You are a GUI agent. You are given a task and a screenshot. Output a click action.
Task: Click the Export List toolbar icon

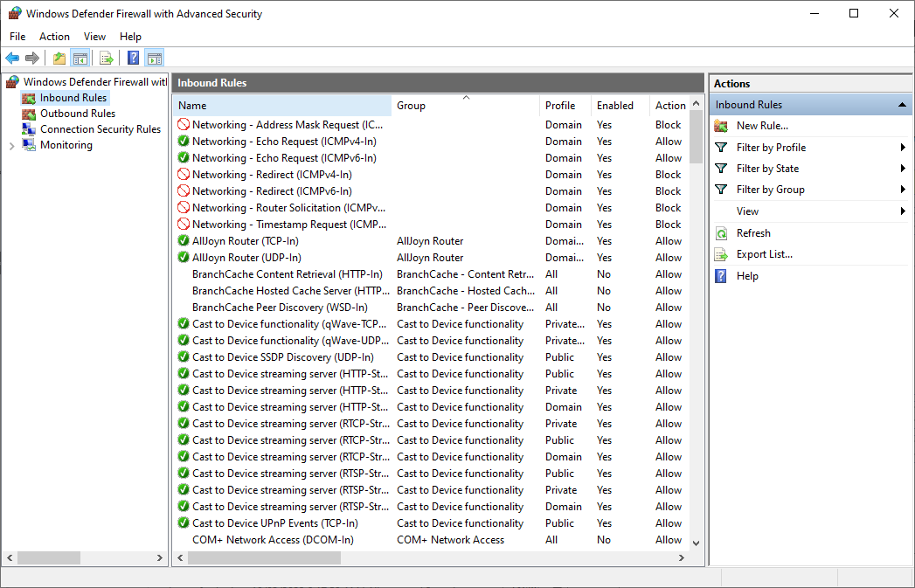click(x=107, y=59)
